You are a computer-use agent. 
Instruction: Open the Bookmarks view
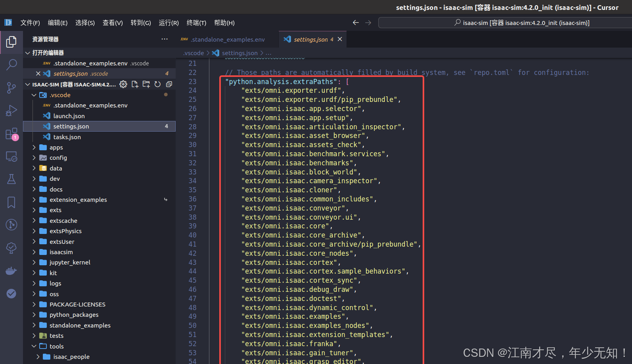click(x=11, y=202)
